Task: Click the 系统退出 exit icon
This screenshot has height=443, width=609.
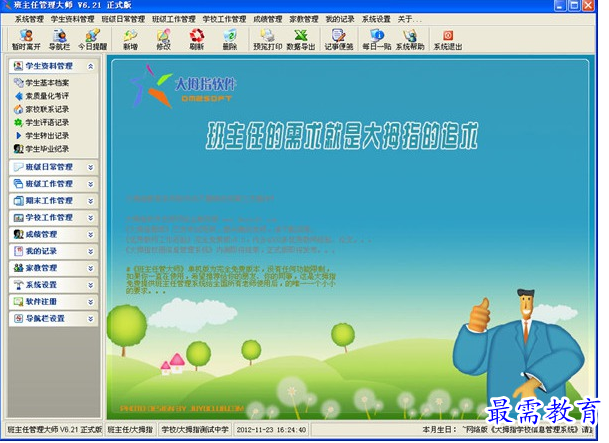Action: point(448,40)
